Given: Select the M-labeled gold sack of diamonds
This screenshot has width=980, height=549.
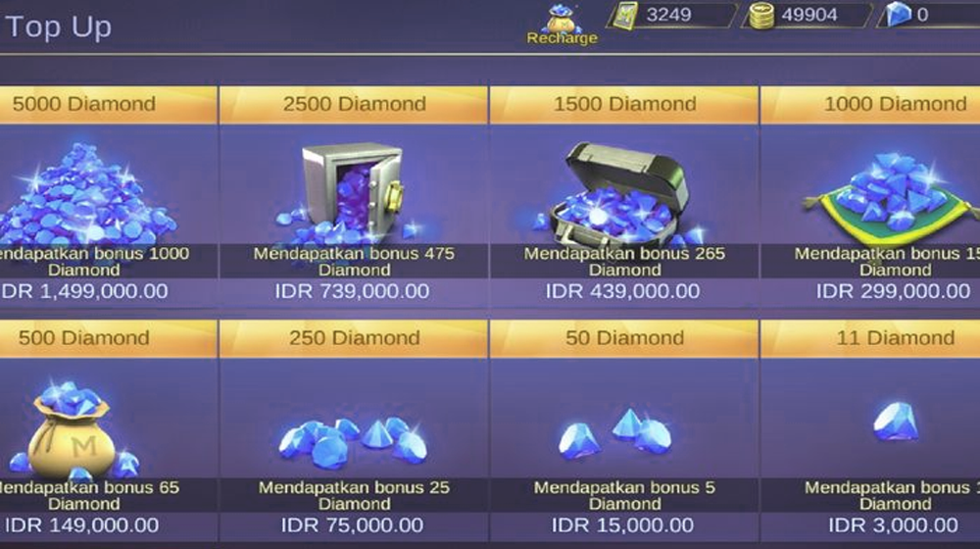Looking at the screenshot, I should tap(78, 429).
